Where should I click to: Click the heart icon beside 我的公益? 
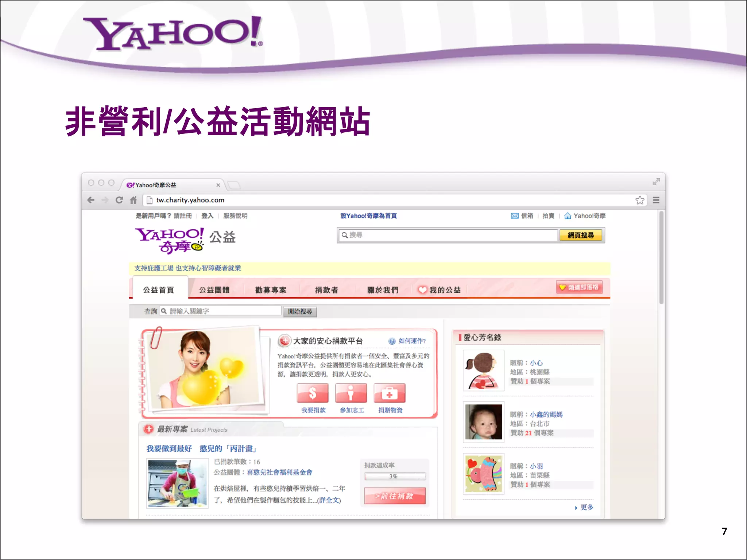(422, 290)
